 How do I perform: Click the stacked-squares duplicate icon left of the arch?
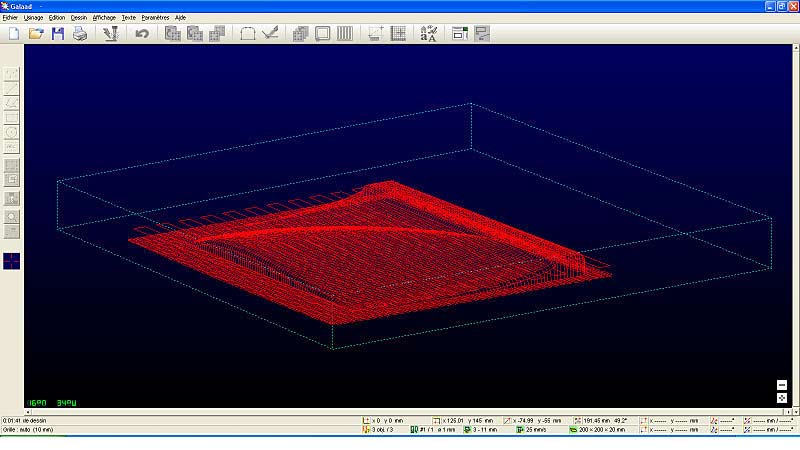click(217, 34)
